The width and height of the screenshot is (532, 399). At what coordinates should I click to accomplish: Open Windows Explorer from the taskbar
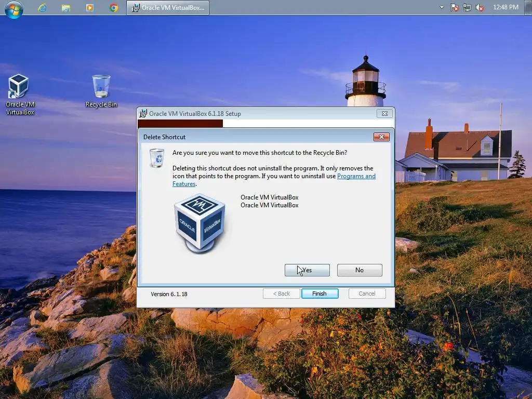coord(66,7)
